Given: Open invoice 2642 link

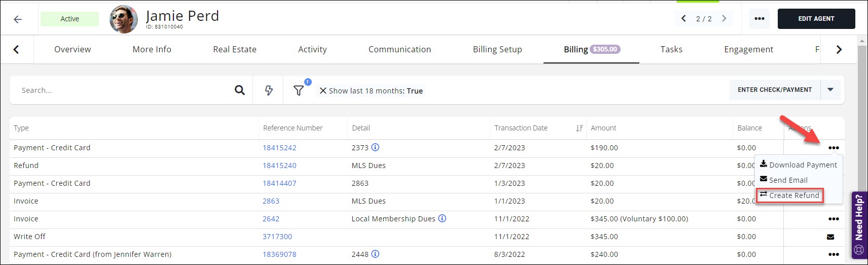Looking at the screenshot, I should [271, 219].
